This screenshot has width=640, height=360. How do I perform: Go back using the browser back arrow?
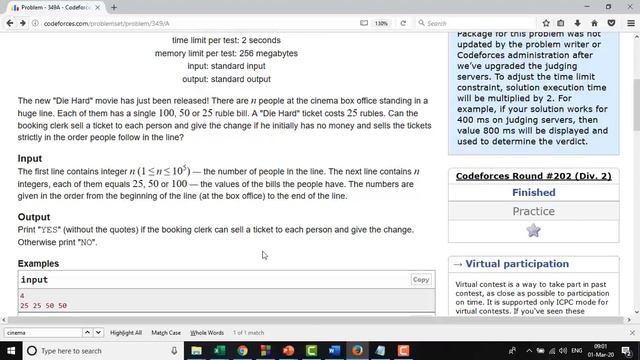click(9, 23)
